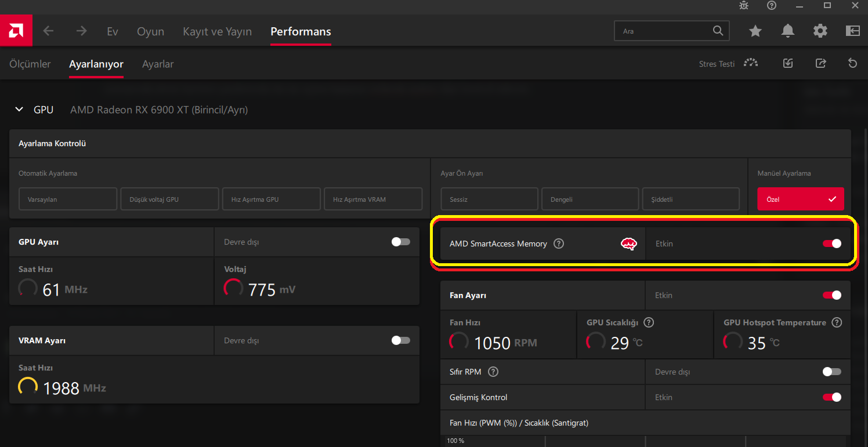Image resolution: width=868 pixels, height=447 pixels.
Task: Click the load profile icon
Action: [788, 63]
